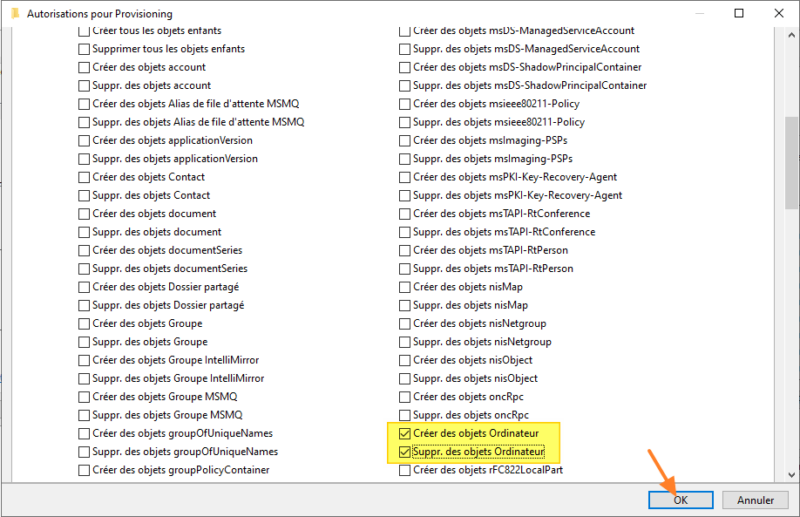This screenshot has height=517, width=800.
Task: Tick Suppr. des objets nisObject
Action: [405, 379]
